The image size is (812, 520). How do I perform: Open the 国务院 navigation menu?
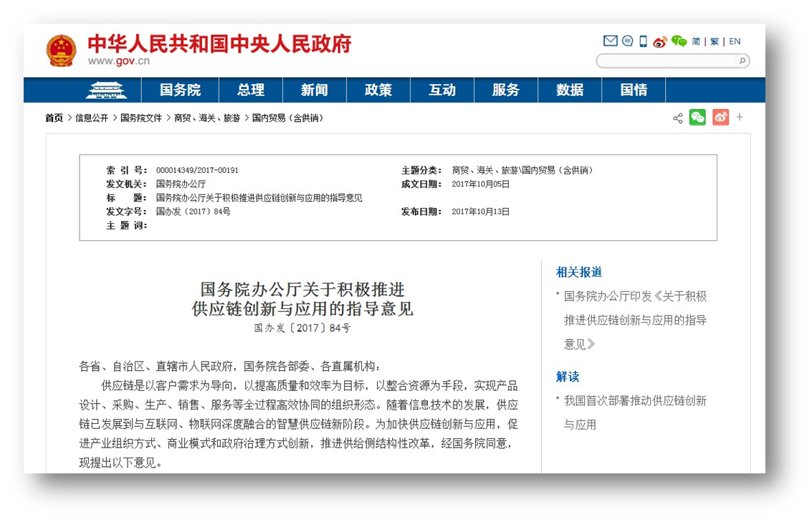pyautogui.click(x=180, y=90)
